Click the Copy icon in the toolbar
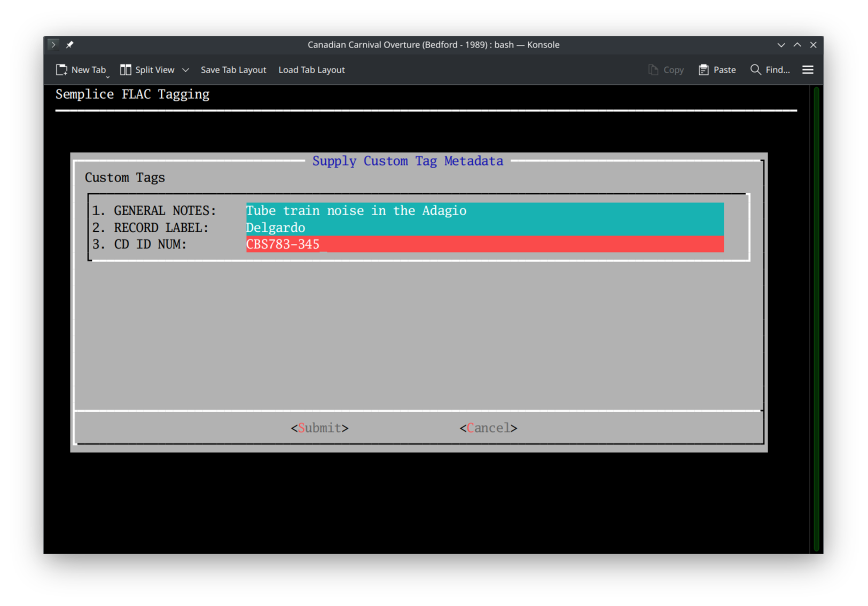868x606 pixels. click(x=653, y=69)
